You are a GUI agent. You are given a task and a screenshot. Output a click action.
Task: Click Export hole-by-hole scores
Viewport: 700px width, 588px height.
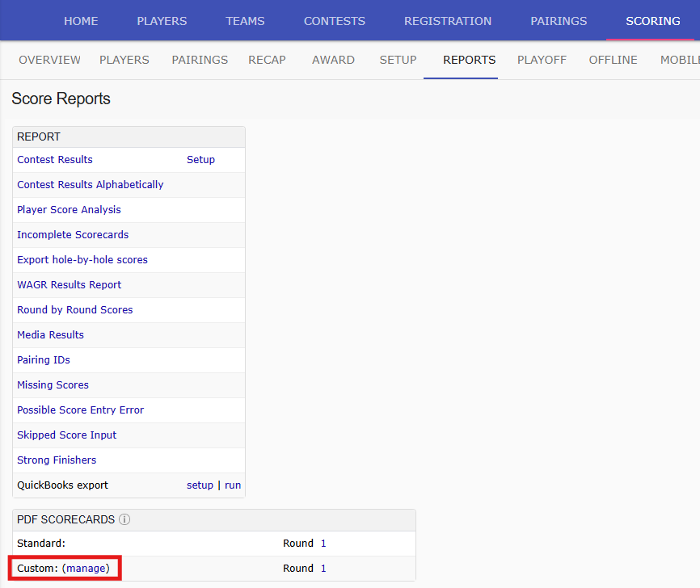[x=82, y=259]
